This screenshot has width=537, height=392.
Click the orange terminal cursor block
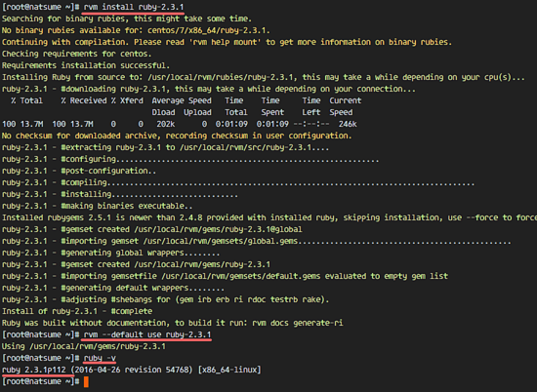[x=86, y=381]
